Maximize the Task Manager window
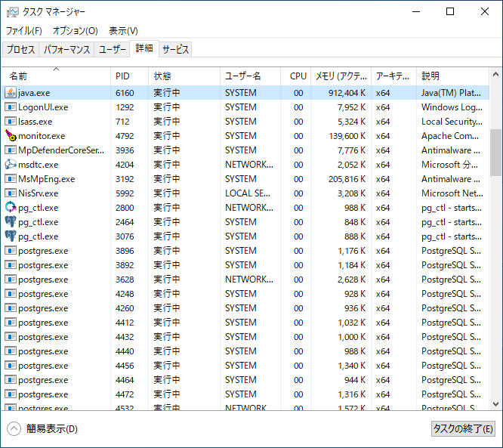 (x=450, y=12)
